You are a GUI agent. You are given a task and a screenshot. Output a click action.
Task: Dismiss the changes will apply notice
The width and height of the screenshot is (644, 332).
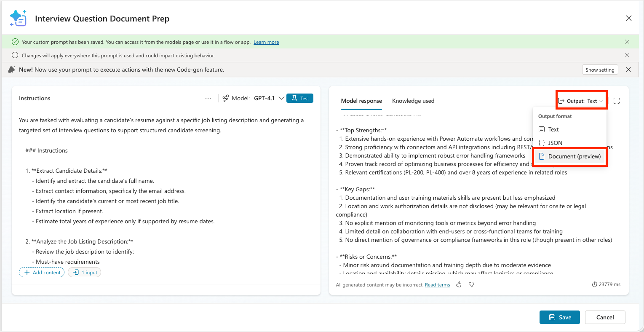click(627, 55)
